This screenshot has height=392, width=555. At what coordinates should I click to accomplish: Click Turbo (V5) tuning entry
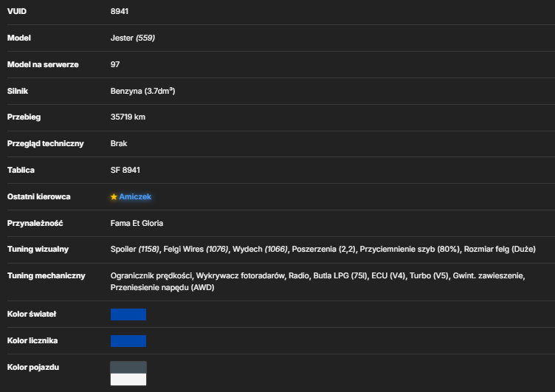click(429, 275)
